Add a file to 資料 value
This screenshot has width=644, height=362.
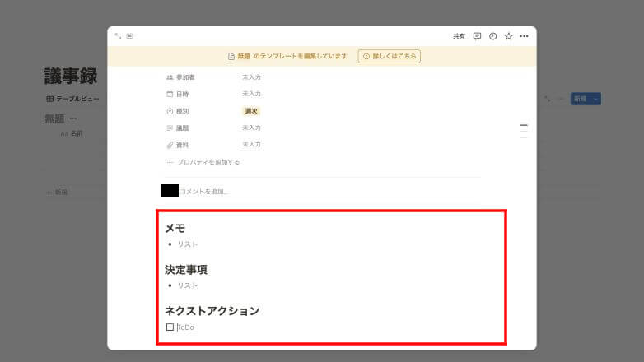pyautogui.click(x=251, y=145)
